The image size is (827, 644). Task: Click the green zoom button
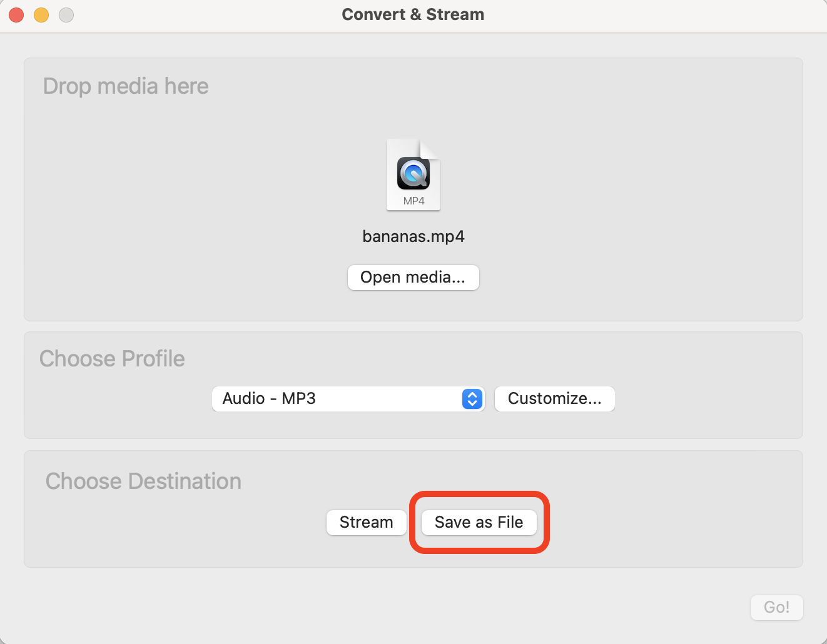[66, 14]
